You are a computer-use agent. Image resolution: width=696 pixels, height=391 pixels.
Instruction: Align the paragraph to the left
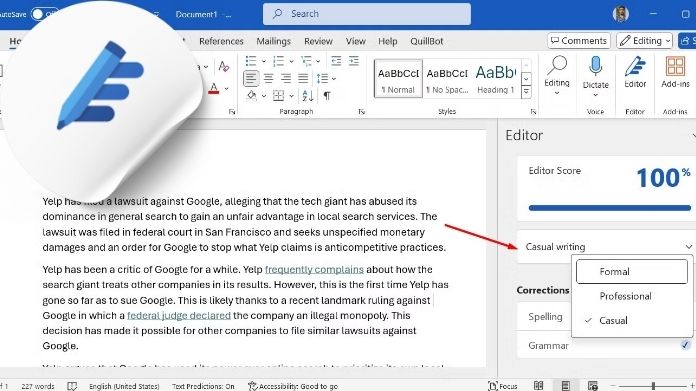[251, 79]
